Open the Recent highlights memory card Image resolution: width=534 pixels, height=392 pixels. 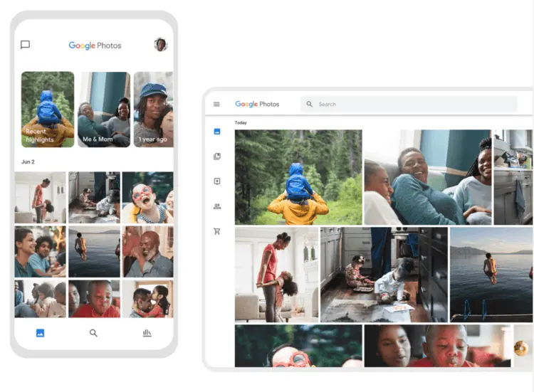click(48, 109)
